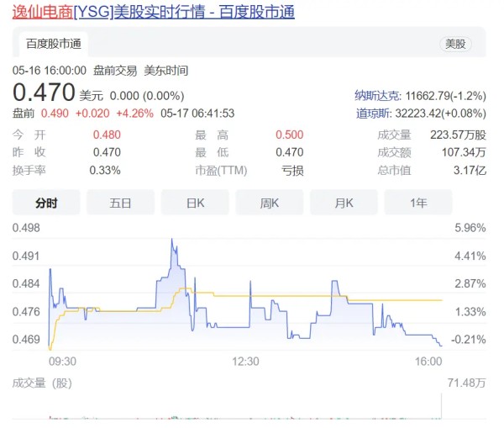
Task: Click the current price 0.470
Action: [x=44, y=92]
